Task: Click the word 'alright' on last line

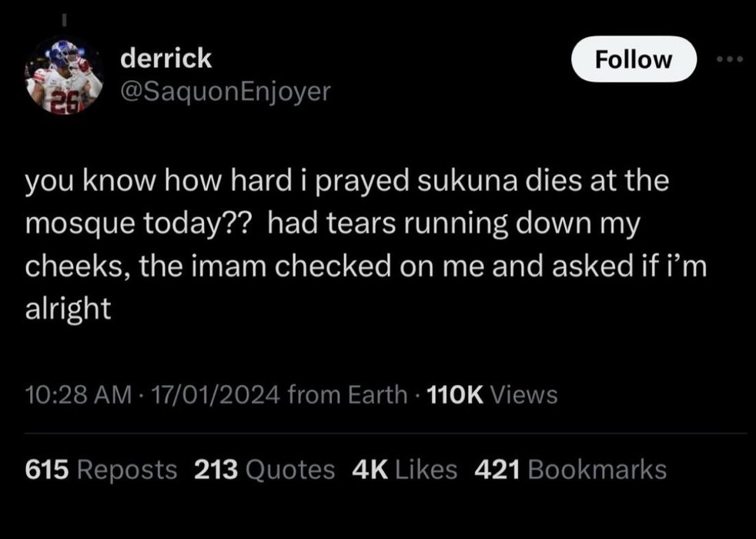Action: click(69, 309)
